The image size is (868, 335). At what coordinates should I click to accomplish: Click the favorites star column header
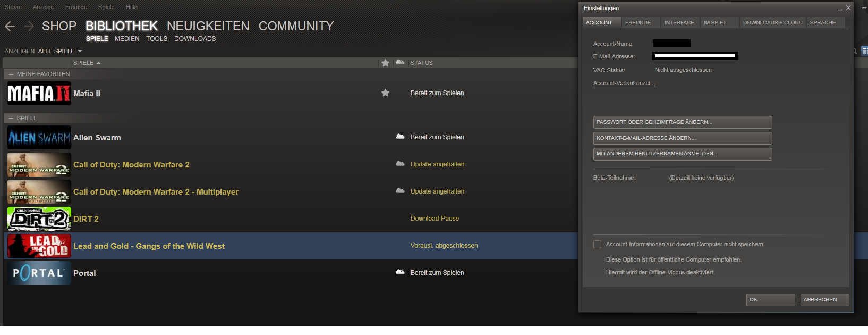385,63
